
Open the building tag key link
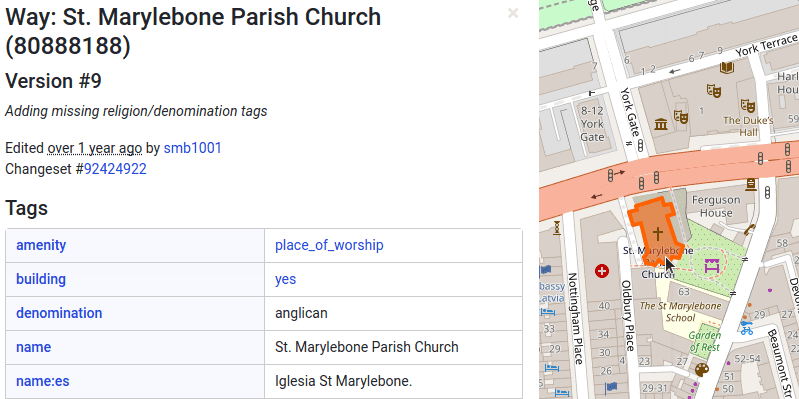click(41, 279)
